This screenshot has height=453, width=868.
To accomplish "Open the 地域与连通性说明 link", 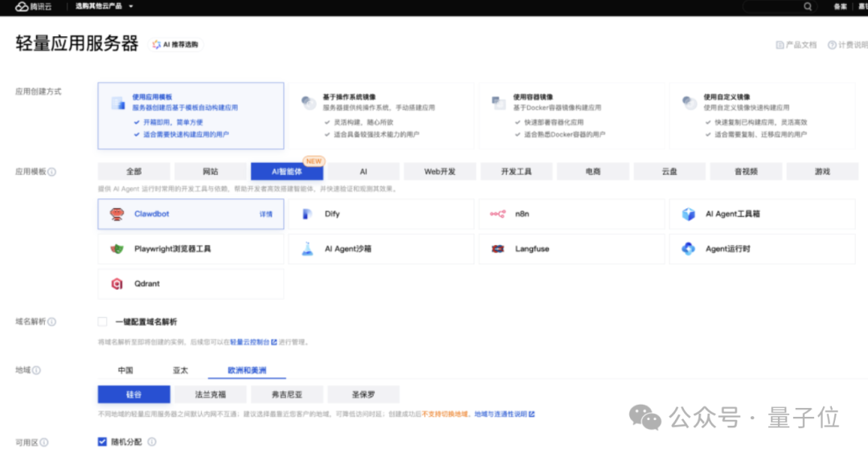I will pyautogui.click(x=504, y=414).
